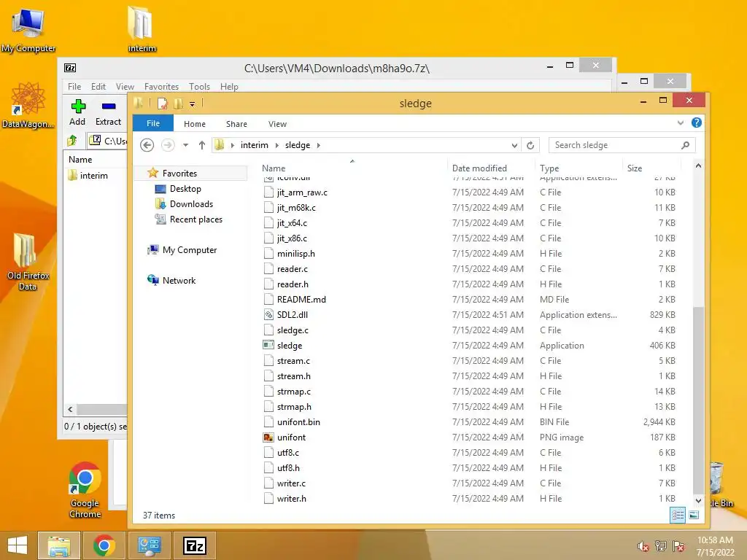Expand address bar previous locations dropdown
Viewport: 747px width, 560px height.
(514, 145)
